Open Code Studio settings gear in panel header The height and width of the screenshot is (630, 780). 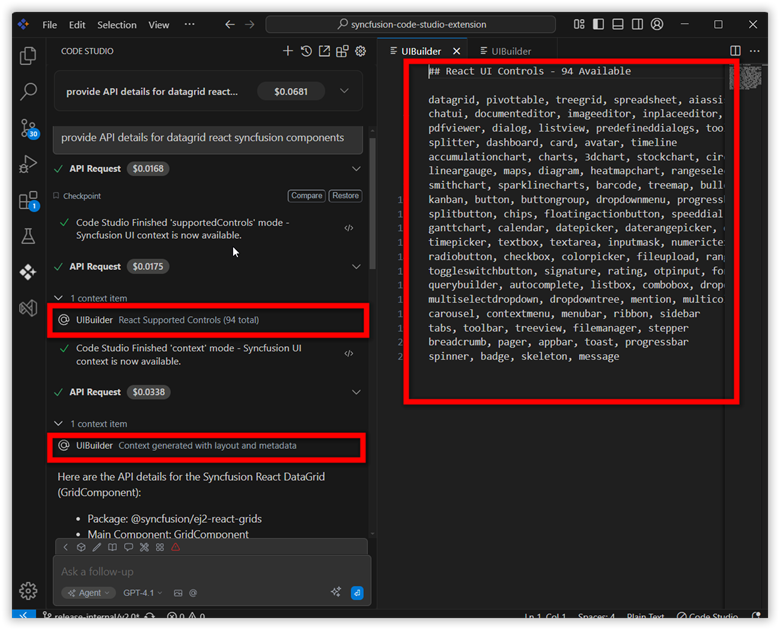click(x=360, y=51)
